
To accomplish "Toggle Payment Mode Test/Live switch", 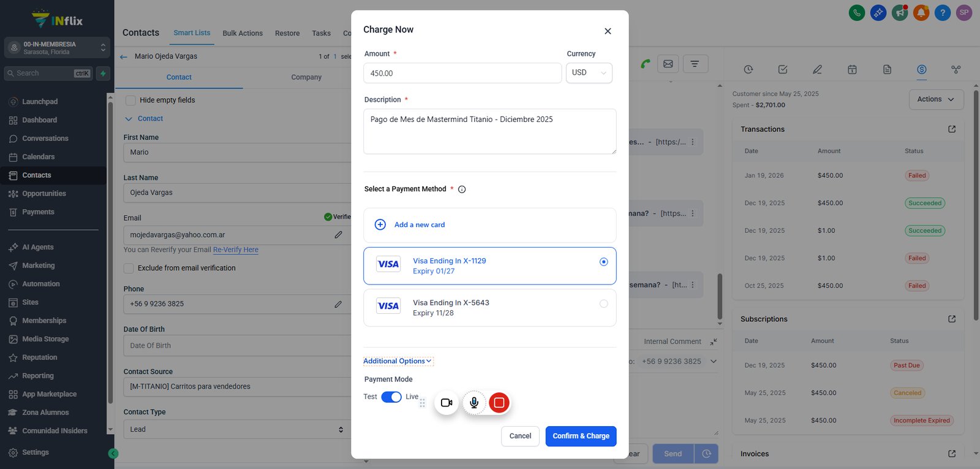I will tap(391, 397).
